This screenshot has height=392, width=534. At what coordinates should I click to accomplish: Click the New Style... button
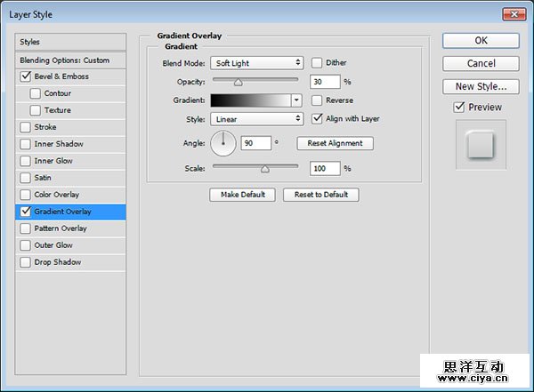[x=481, y=86]
